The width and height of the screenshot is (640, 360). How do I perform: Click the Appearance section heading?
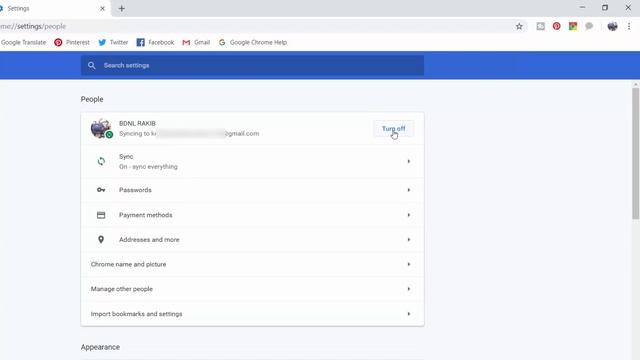coord(100,347)
